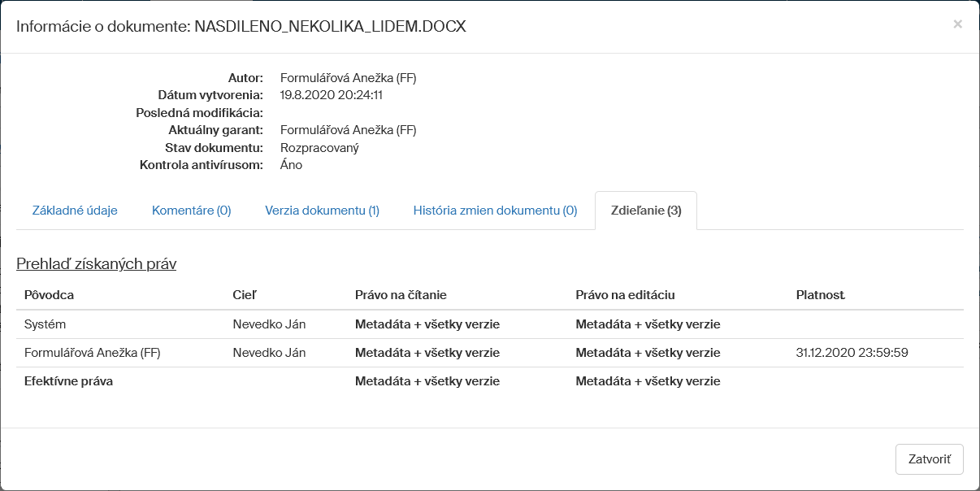Click the Právo na čítanie column header
The height and width of the screenshot is (491, 980).
pos(401,295)
